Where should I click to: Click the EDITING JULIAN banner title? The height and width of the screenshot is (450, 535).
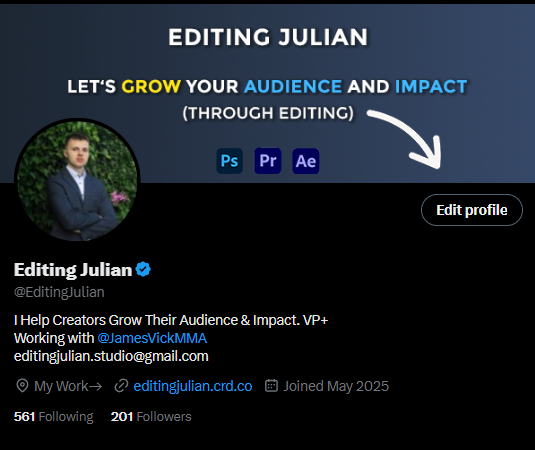coord(268,37)
